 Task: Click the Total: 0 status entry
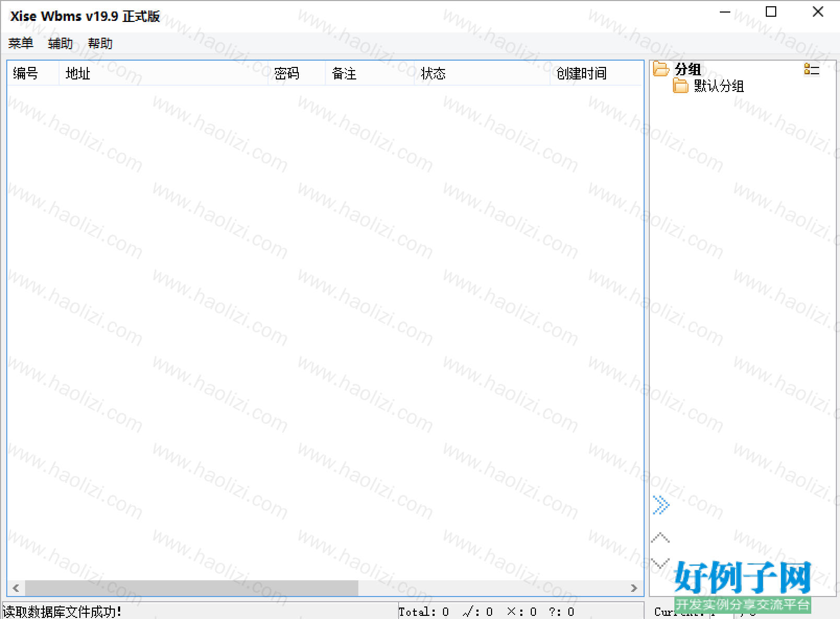point(424,612)
